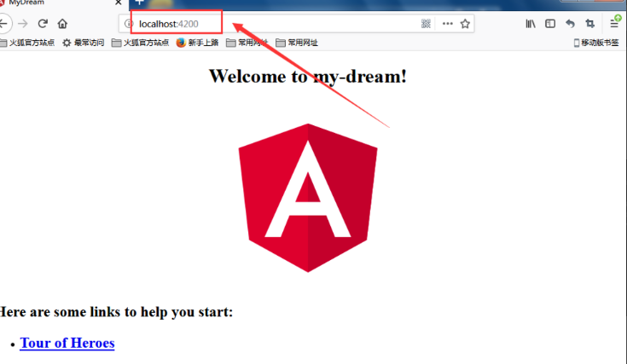Open the Library bookshelf icon
Image resolution: width=627 pixels, height=364 pixels.
point(531,24)
